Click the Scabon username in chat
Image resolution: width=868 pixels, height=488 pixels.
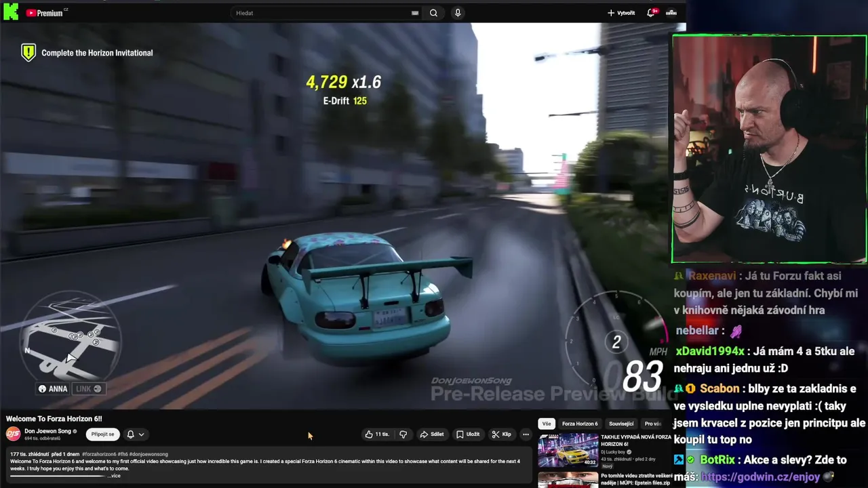pyautogui.click(x=719, y=389)
